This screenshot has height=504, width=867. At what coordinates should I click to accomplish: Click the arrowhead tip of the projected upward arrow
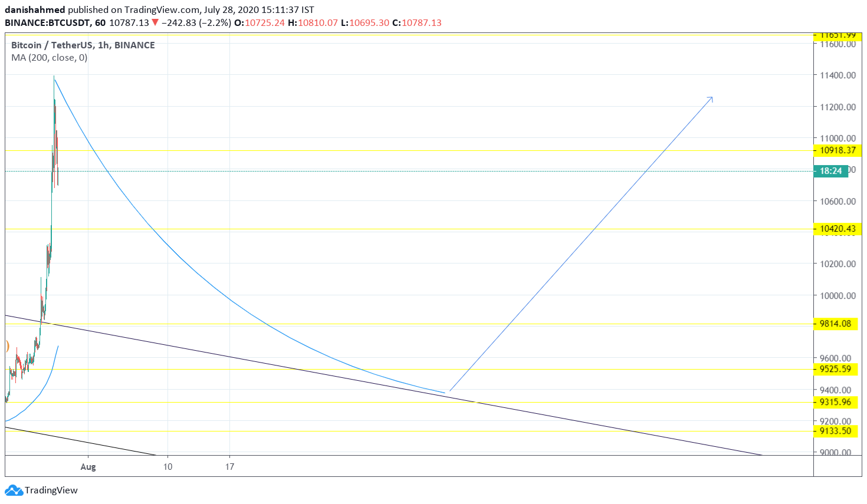tap(711, 98)
